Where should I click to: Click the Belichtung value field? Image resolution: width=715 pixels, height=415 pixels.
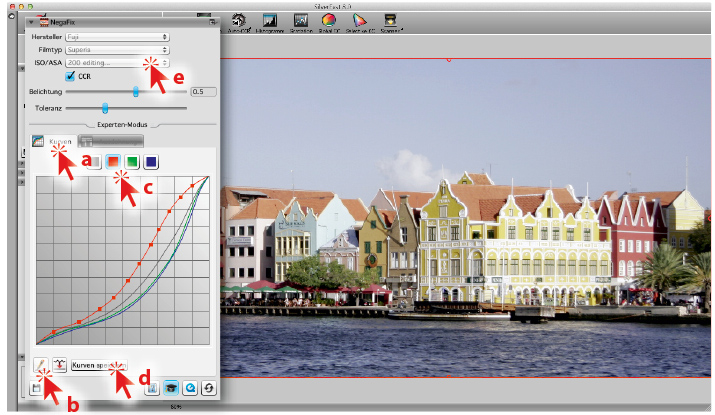click(x=203, y=91)
